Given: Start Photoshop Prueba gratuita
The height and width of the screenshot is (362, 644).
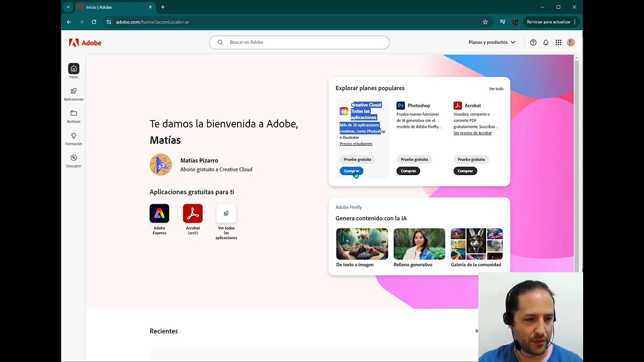Looking at the screenshot, I should [414, 159].
